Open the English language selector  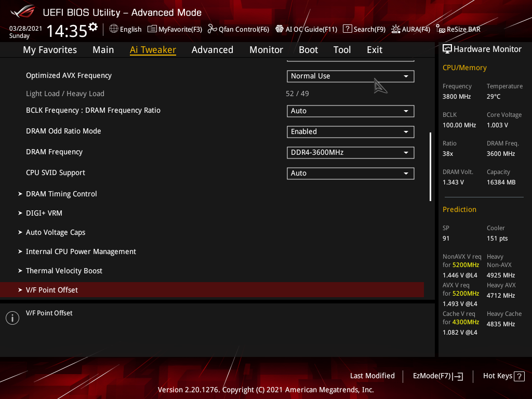click(126, 29)
